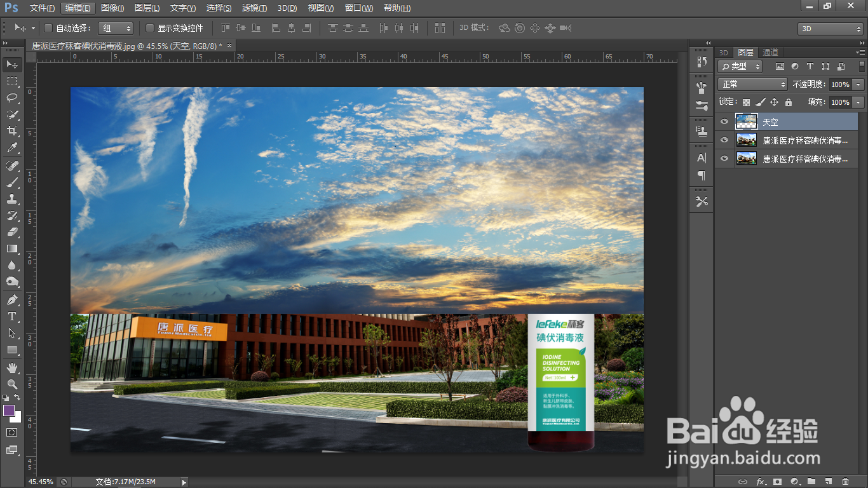Select the Dodge tool

click(12, 281)
